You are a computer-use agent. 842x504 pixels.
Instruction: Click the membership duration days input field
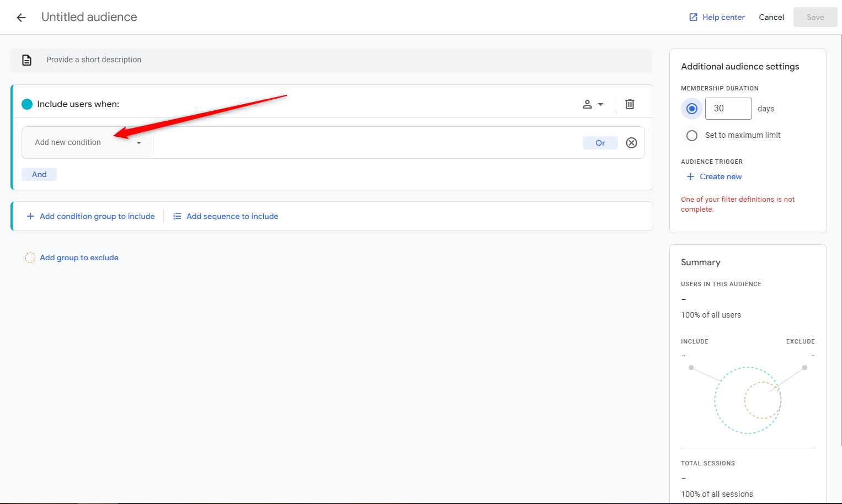tap(728, 109)
